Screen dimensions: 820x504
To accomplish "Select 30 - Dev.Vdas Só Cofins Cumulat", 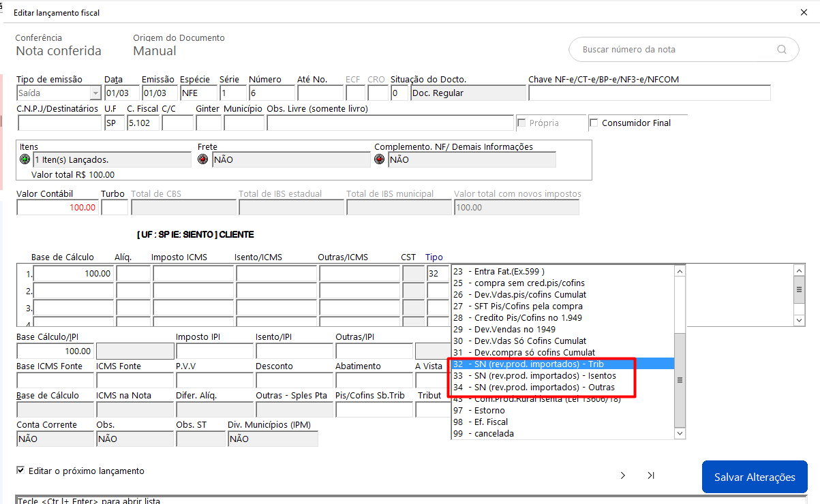I will coord(563,341).
